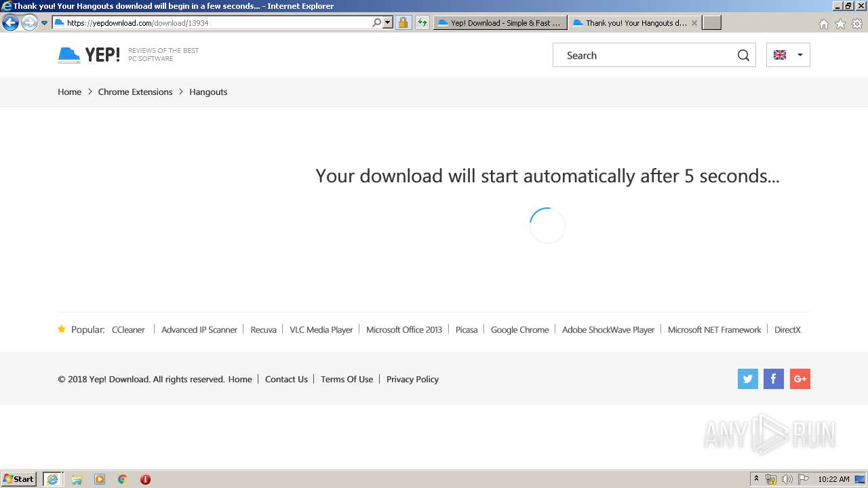Click the site Search input field
The width and height of the screenshot is (868, 488).
pos(644,56)
